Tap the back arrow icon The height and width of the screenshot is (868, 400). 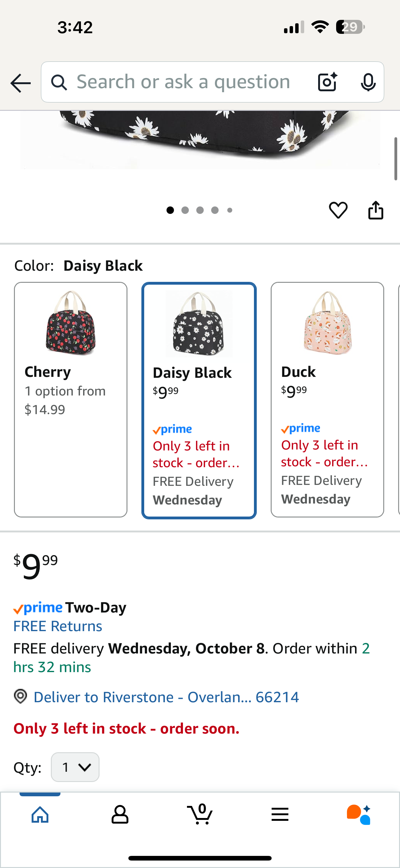click(20, 83)
